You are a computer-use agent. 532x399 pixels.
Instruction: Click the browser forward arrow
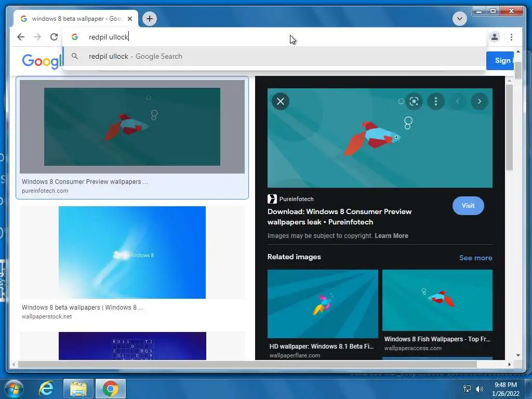37,37
